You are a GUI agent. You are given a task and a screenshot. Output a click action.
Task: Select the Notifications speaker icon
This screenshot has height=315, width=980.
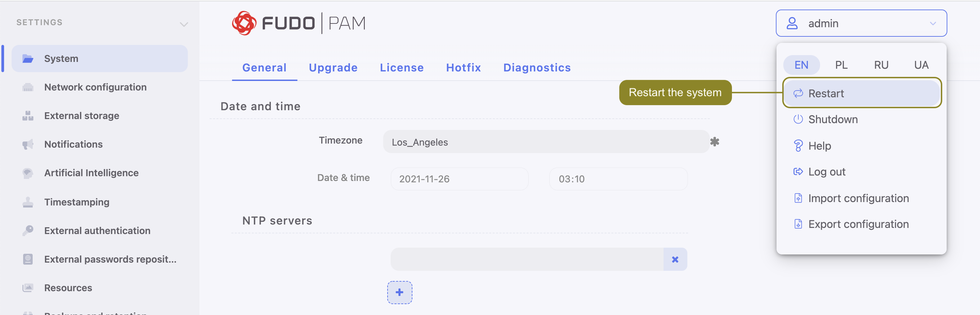tap(28, 144)
